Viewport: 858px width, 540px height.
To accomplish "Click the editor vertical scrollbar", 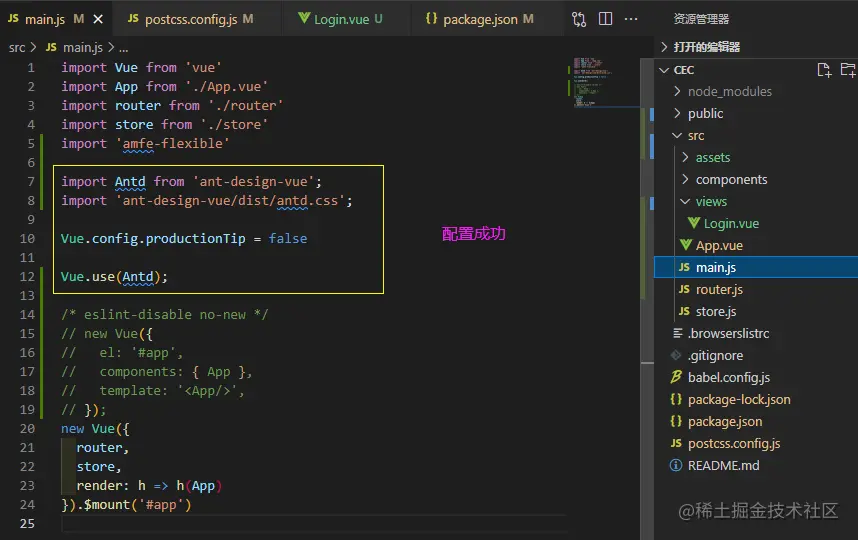I will click(x=647, y=299).
